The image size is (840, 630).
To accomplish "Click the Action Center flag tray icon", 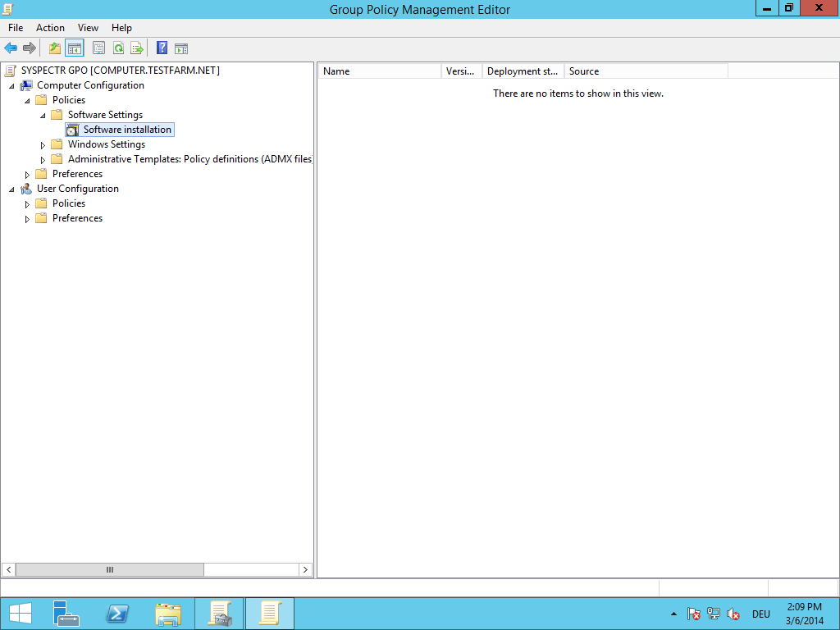I will point(693,614).
